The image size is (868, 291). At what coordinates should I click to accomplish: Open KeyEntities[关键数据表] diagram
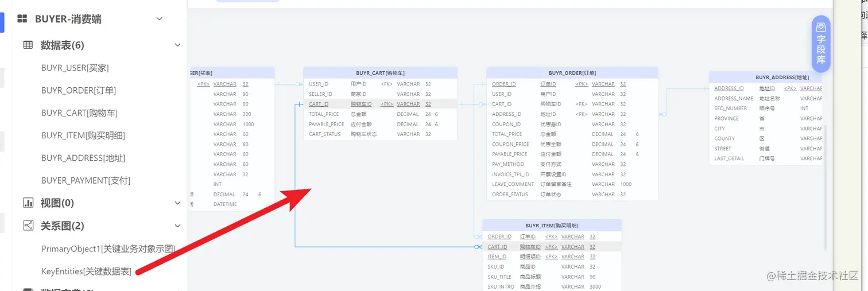(x=87, y=271)
